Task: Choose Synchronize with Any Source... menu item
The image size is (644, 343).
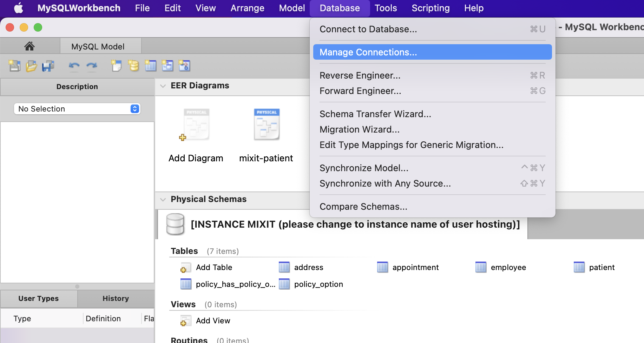Action: [x=433, y=183]
